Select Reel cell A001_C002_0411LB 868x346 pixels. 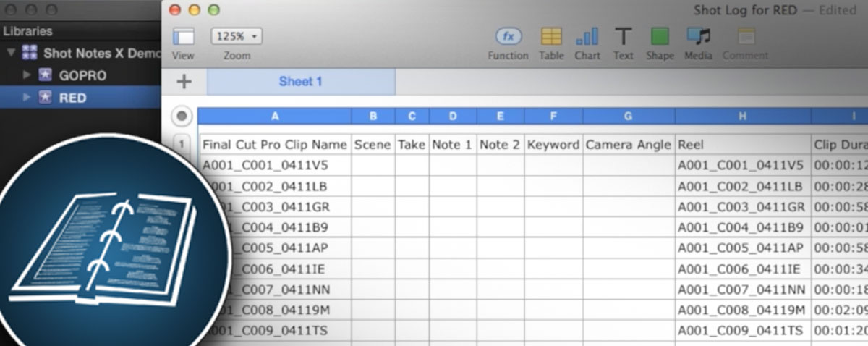pyautogui.click(x=743, y=186)
